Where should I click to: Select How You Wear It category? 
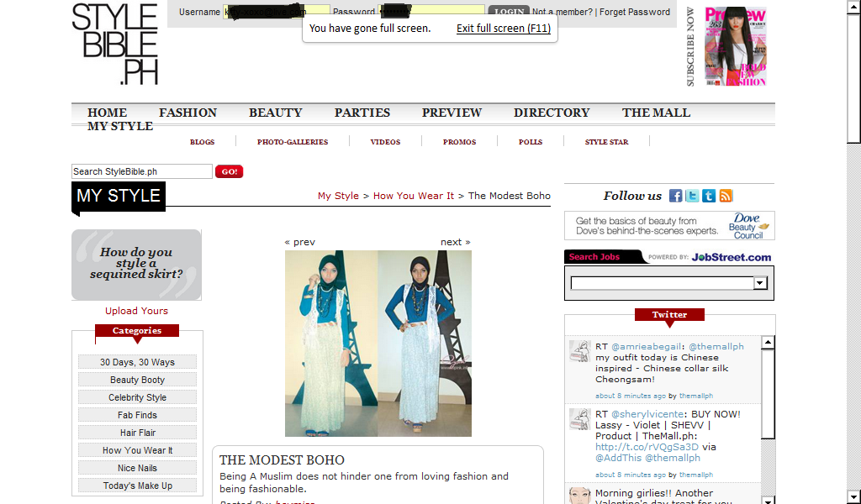coord(137,449)
